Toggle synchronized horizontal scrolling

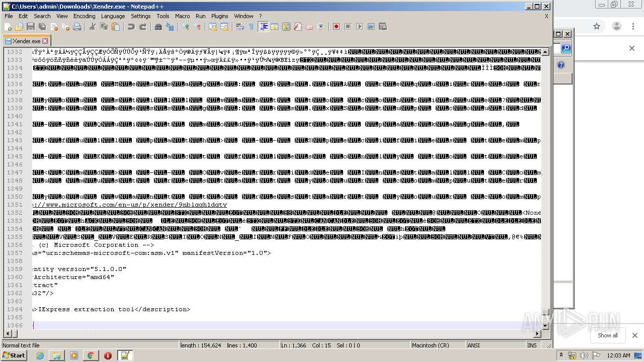pyautogui.click(x=224, y=27)
